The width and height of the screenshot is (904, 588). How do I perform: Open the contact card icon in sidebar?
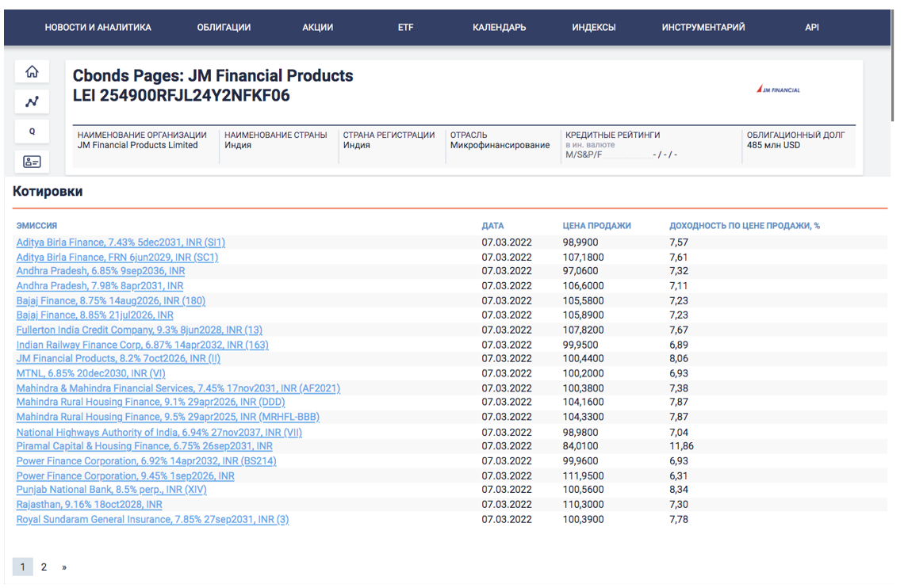click(x=32, y=162)
